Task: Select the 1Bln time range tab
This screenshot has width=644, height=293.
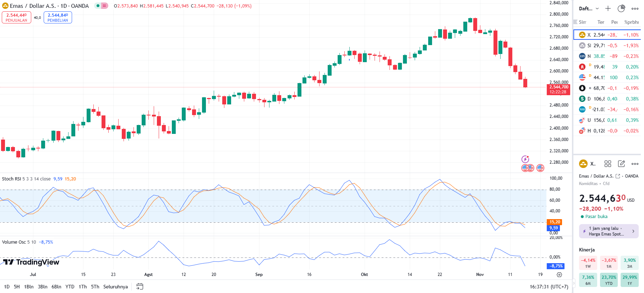Action: pyautogui.click(x=29, y=287)
